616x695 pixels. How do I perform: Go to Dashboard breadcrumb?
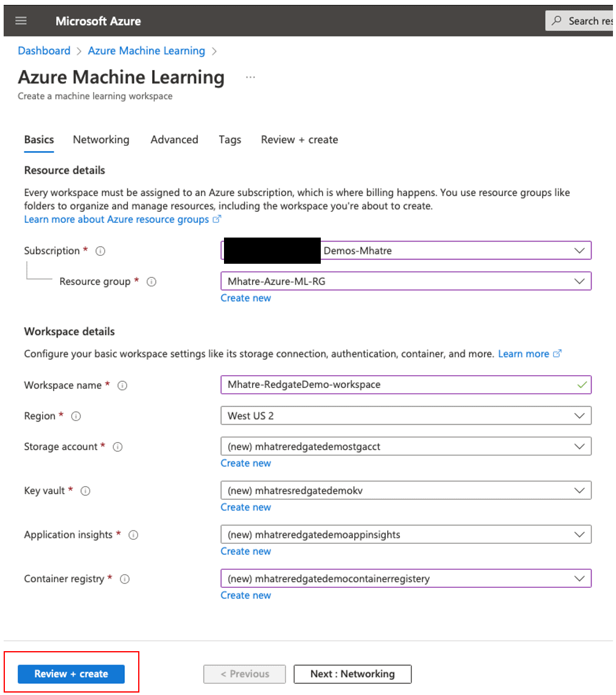pyautogui.click(x=44, y=51)
